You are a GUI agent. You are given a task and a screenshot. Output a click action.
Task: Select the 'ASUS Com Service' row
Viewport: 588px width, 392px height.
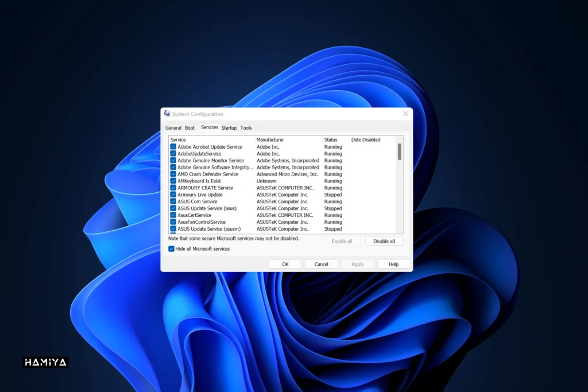click(x=283, y=201)
